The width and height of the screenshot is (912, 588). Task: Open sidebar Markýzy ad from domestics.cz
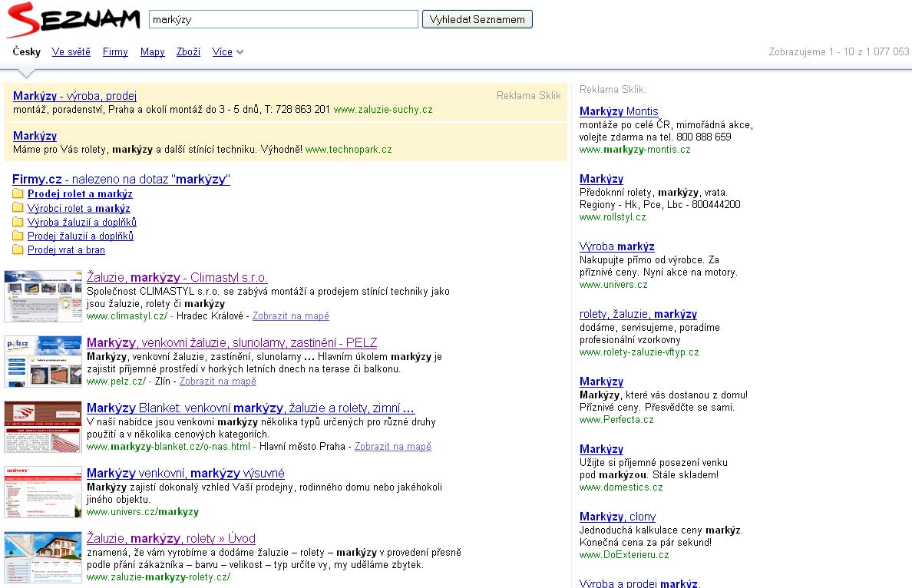(x=601, y=449)
